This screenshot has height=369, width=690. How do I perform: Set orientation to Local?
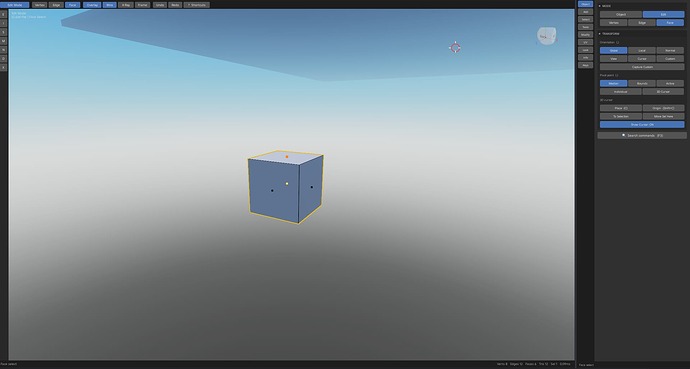tap(642, 51)
